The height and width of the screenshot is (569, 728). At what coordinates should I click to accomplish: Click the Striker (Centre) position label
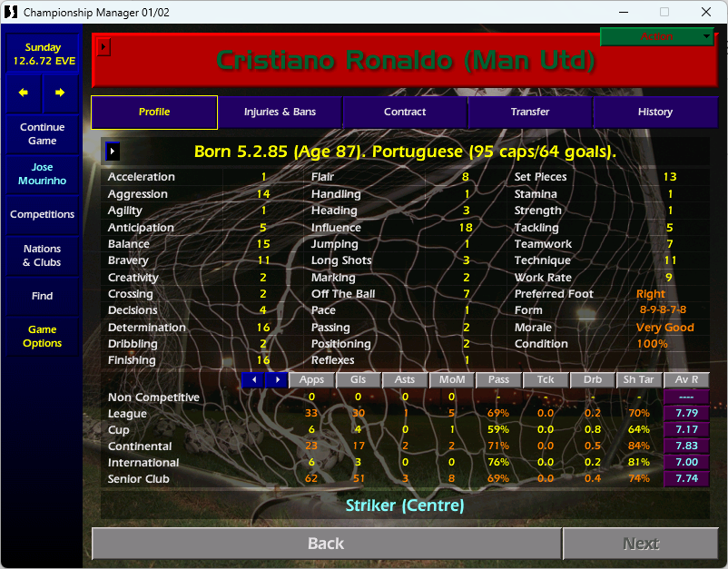click(x=405, y=505)
